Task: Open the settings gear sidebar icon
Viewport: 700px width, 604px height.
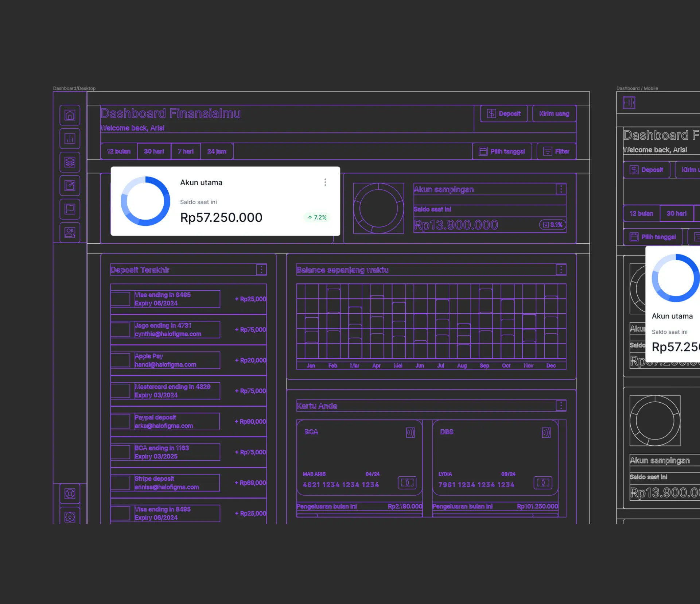Action: pyautogui.click(x=70, y=517)
